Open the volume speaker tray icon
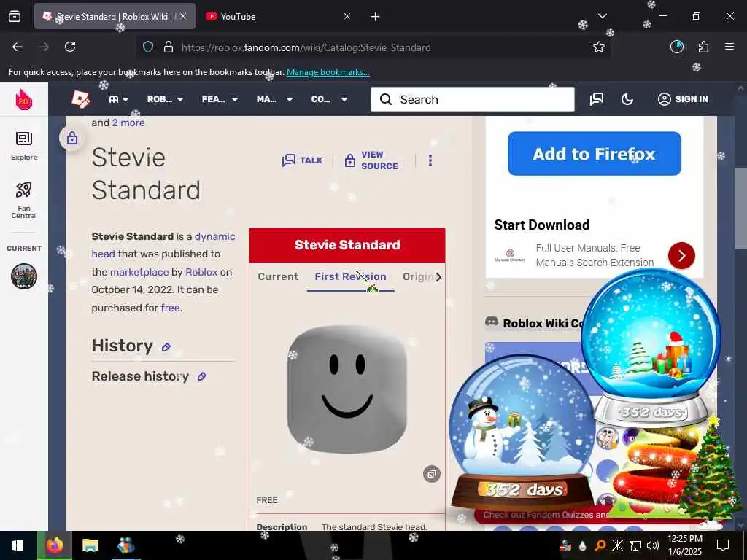747x560 pixels. pos(653,545)
